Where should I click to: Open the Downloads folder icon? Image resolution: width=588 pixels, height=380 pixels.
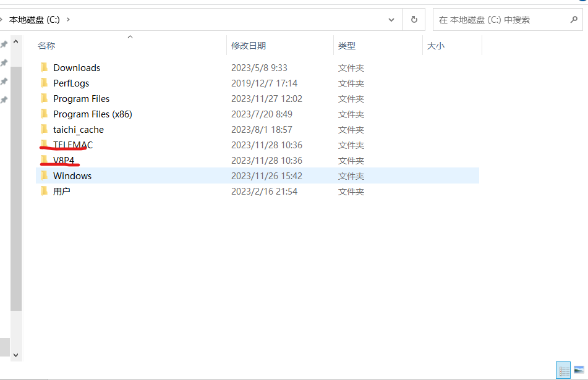(44, 67)
